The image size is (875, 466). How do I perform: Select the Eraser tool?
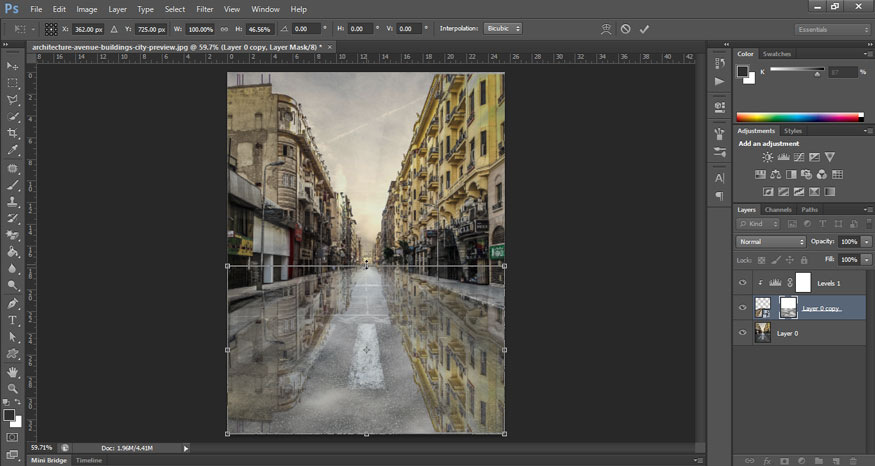click(12, 236)
